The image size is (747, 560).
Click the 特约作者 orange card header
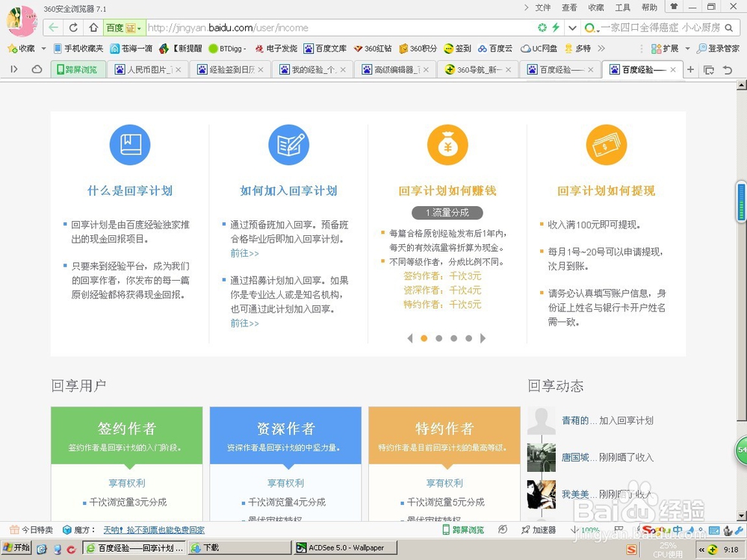pyautogui.click(x=444, y=435)
